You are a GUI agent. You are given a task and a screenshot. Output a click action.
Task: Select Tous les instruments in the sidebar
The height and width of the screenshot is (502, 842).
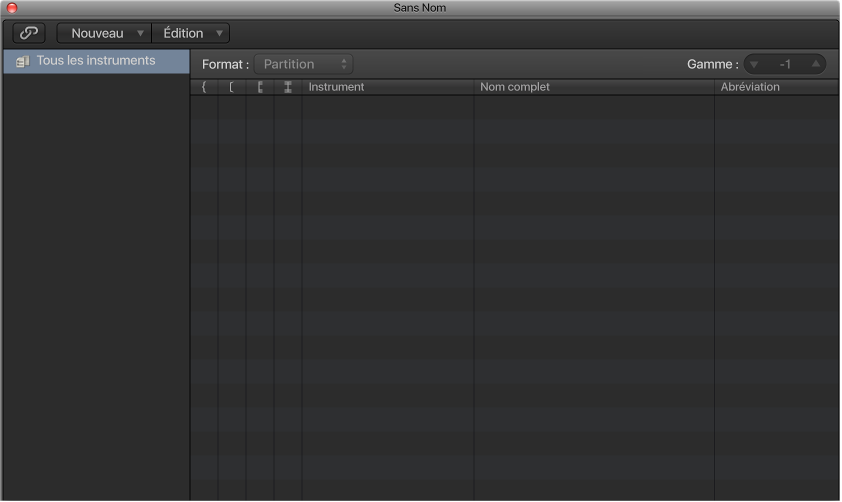(x=96, y=61)
